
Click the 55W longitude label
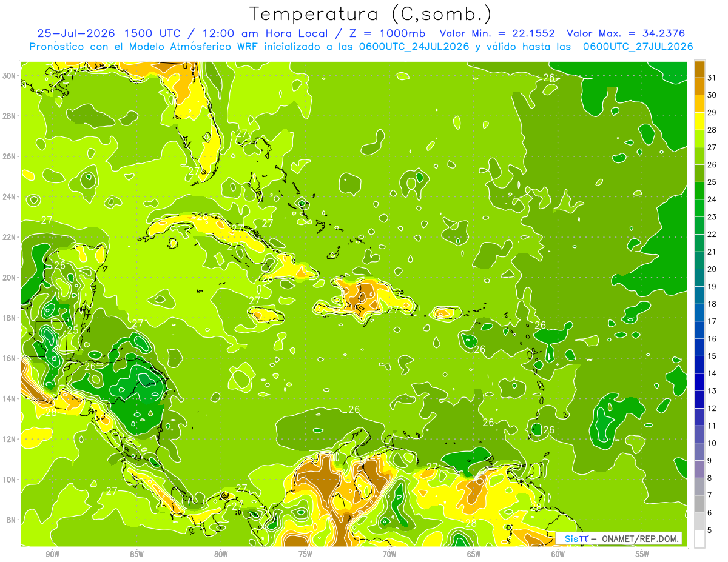[642, 554]
